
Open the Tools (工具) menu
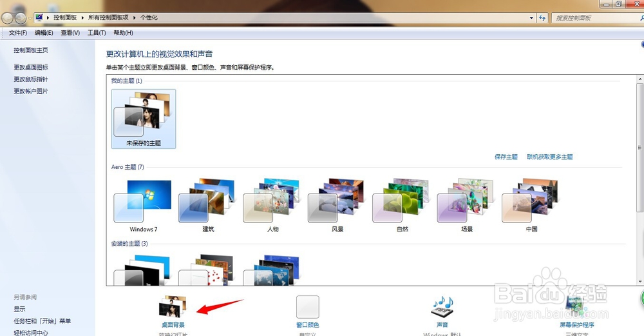point(97,33)
